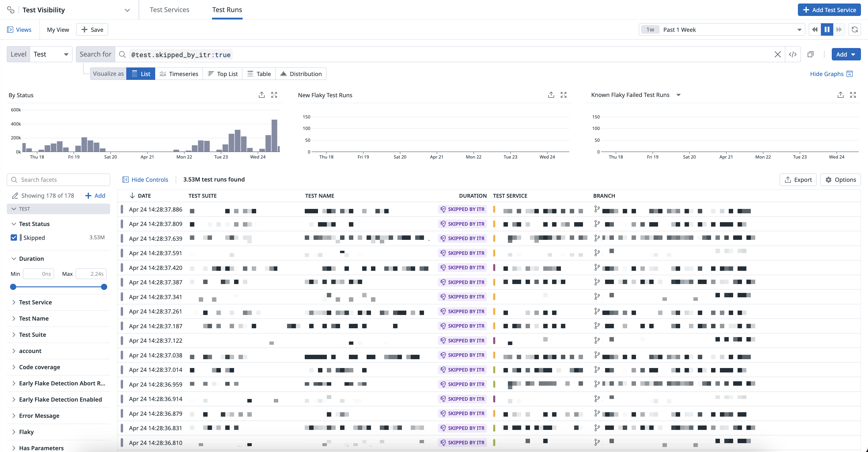The width and height of the screenshot is (868, 452).
Task: Click the Add Test Service button
Action: pyautogui.click(x=829, y=10)
